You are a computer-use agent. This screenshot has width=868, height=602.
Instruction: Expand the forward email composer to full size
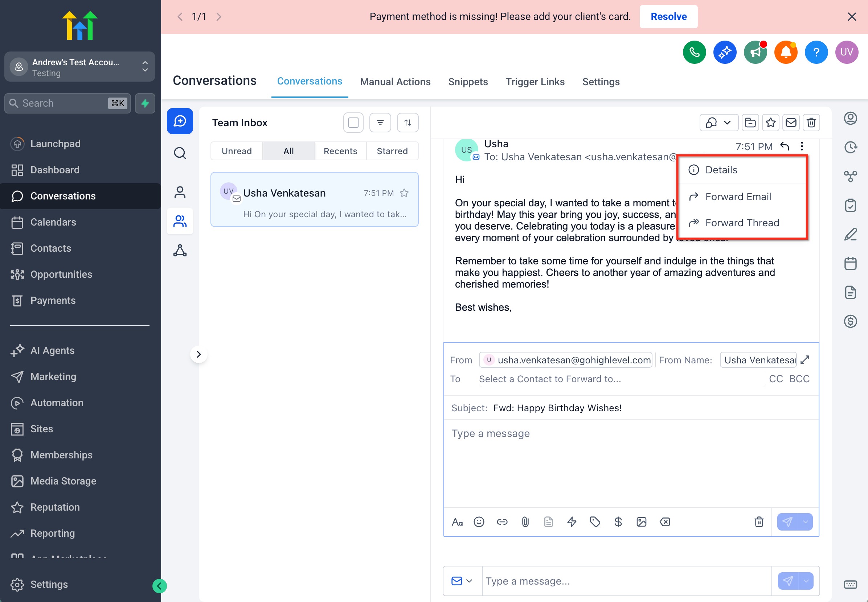[x=805, y=359]
